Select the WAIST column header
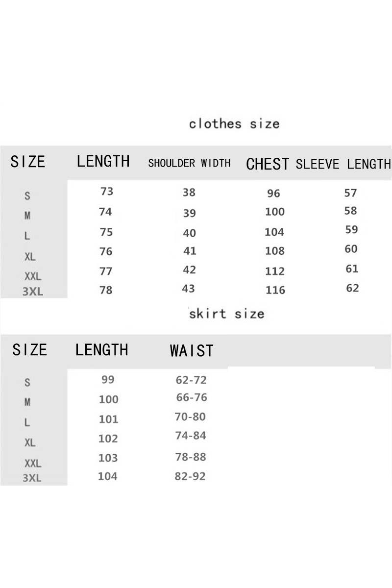 point(192,351)
